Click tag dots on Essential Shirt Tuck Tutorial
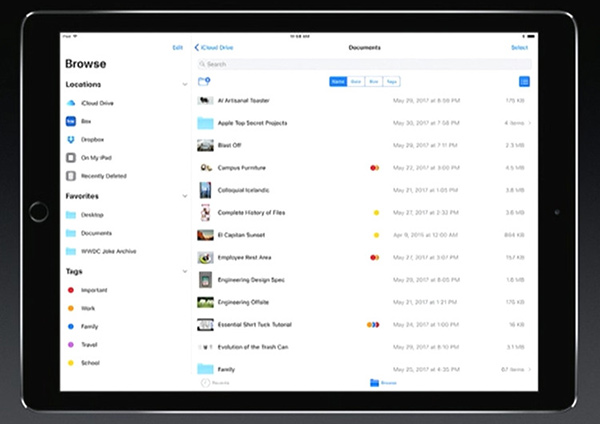This screenshot has width=600, height=424. pos(373,325)
